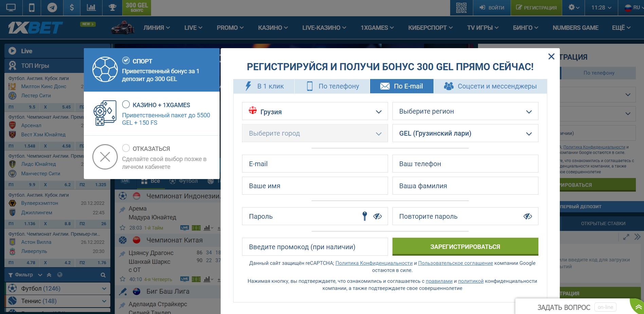Click the casino cards and dice icon
This screenshot has width=644, height=314.
pyautogui.click(x=105, y=113)
